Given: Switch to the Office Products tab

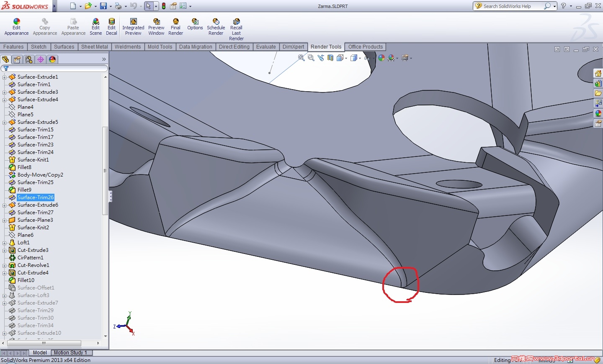Looking at the screenshot, I should (x=366, y=47).
